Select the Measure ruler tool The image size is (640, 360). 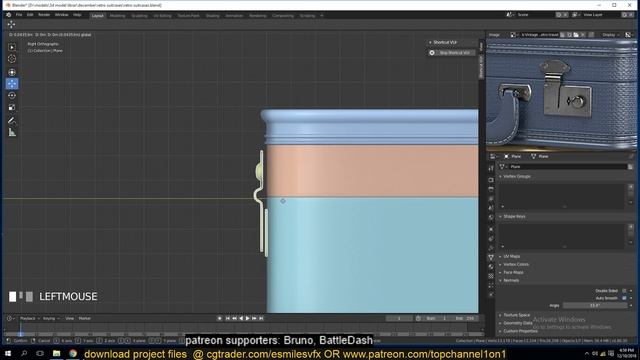tap(12, 132)
